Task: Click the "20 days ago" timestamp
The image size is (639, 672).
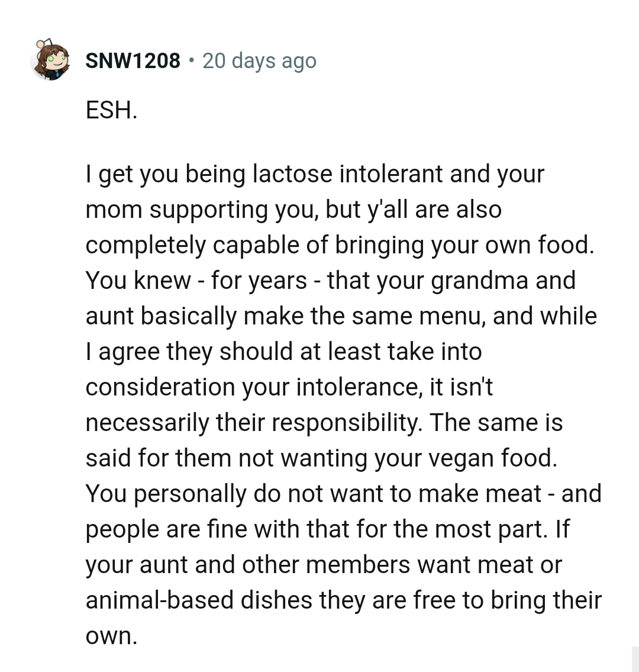Action: (259, 60)
